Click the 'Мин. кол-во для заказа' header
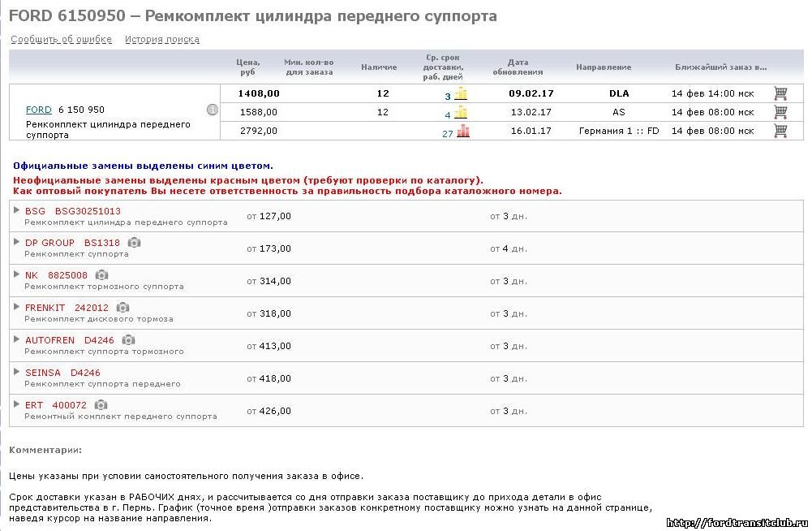 coord(309,67)
